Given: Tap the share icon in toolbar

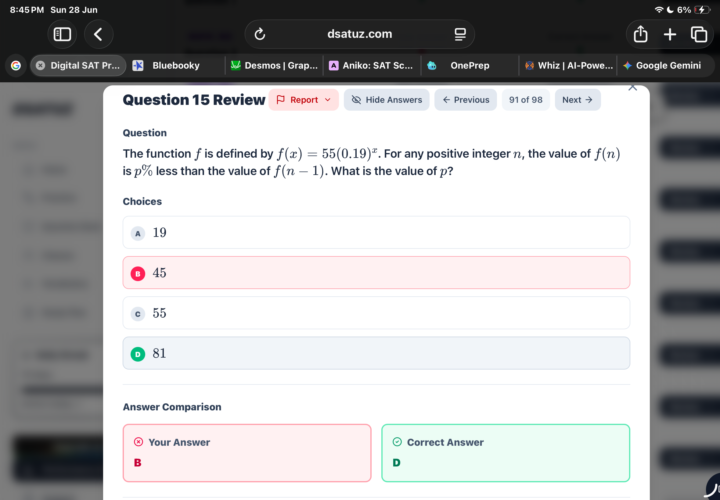Looking at the screenshot, I should pos(640,34).
